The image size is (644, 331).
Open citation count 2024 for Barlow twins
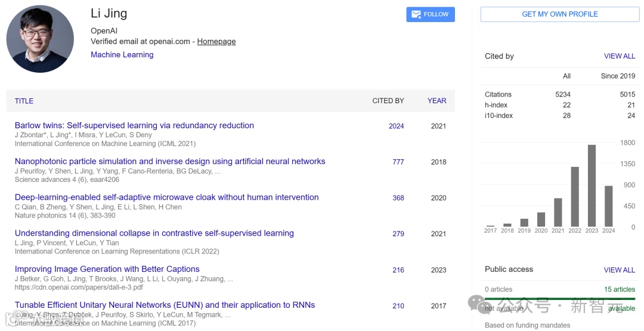(x=396, y=126)
